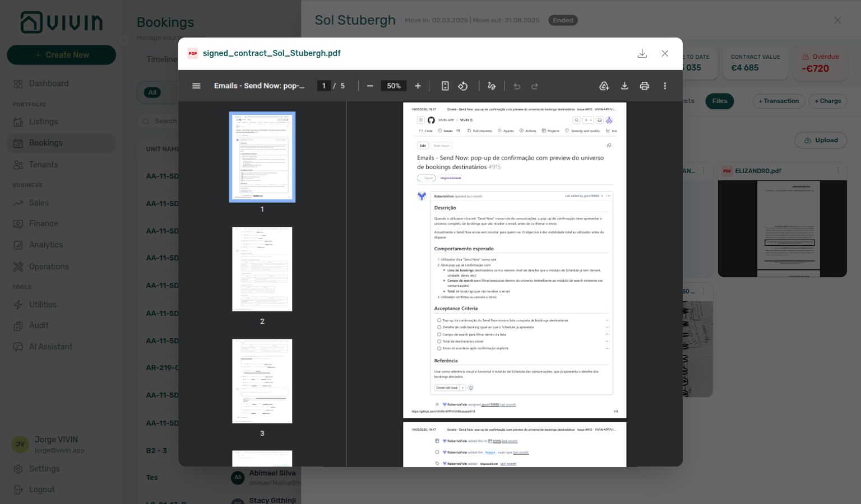
Task: Toggle the PDF viewer sidebar menu
Action: pos(196,86)
